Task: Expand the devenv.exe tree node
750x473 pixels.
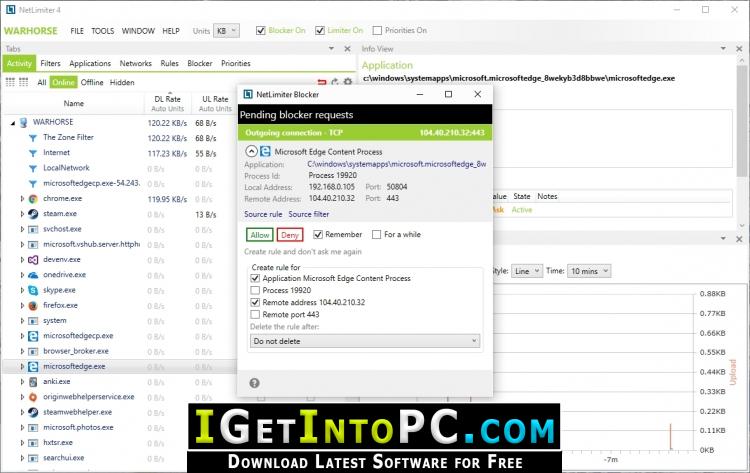Action: (x=22, y=260)
